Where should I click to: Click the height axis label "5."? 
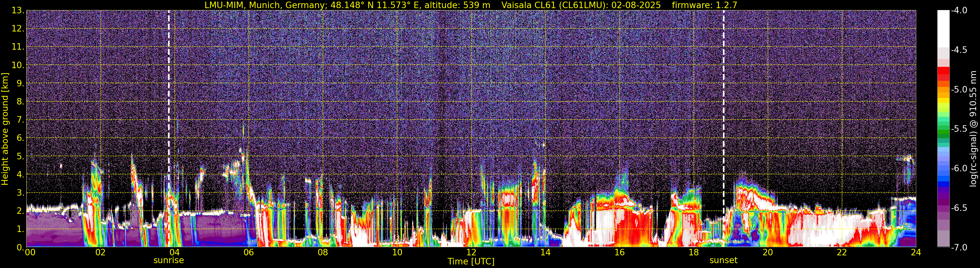click(20, 156)
